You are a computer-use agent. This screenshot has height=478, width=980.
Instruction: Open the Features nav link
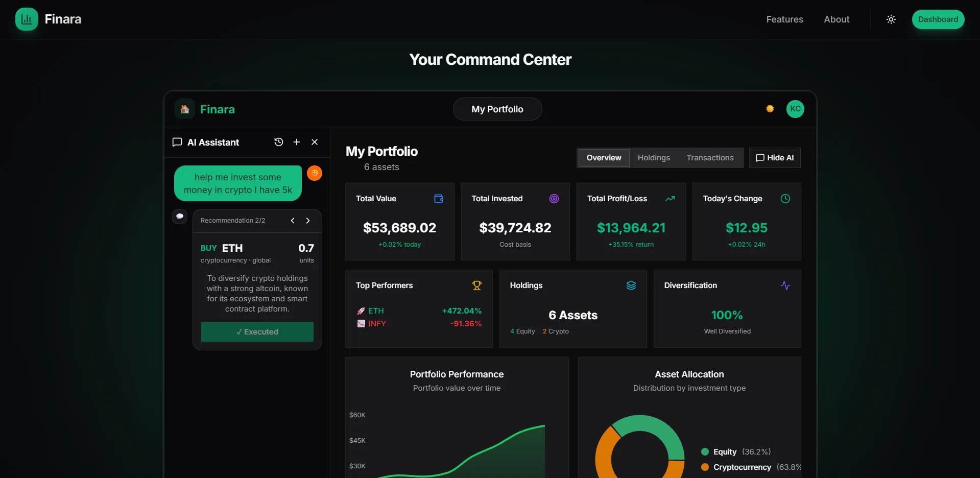point(784,19)
